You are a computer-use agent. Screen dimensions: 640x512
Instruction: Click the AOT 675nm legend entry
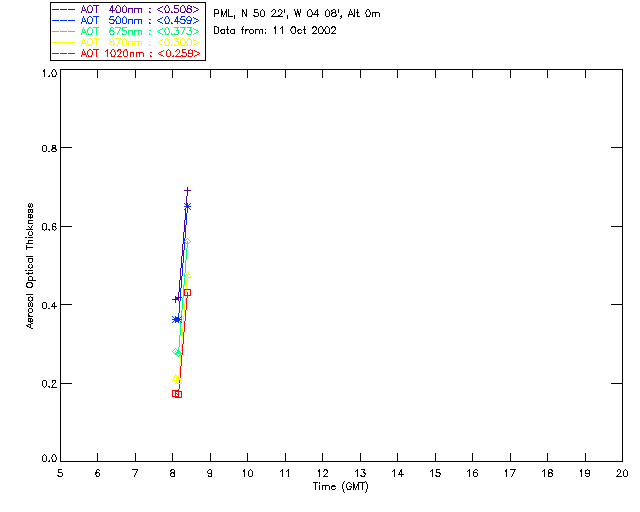click(126, 31)
